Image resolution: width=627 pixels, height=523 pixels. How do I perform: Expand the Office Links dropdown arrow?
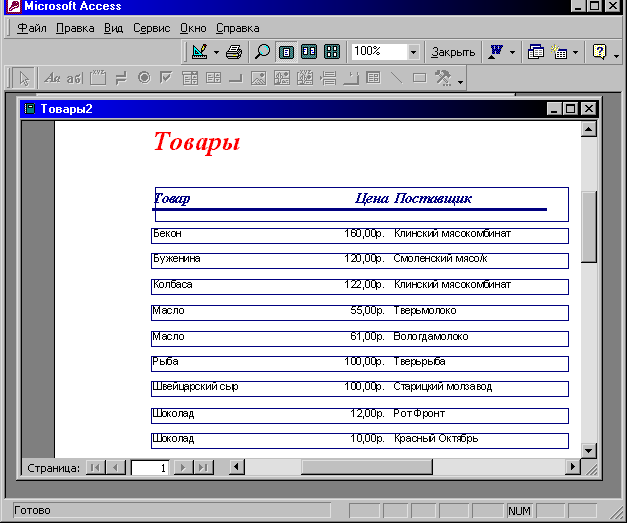click(x=512, y=52)
